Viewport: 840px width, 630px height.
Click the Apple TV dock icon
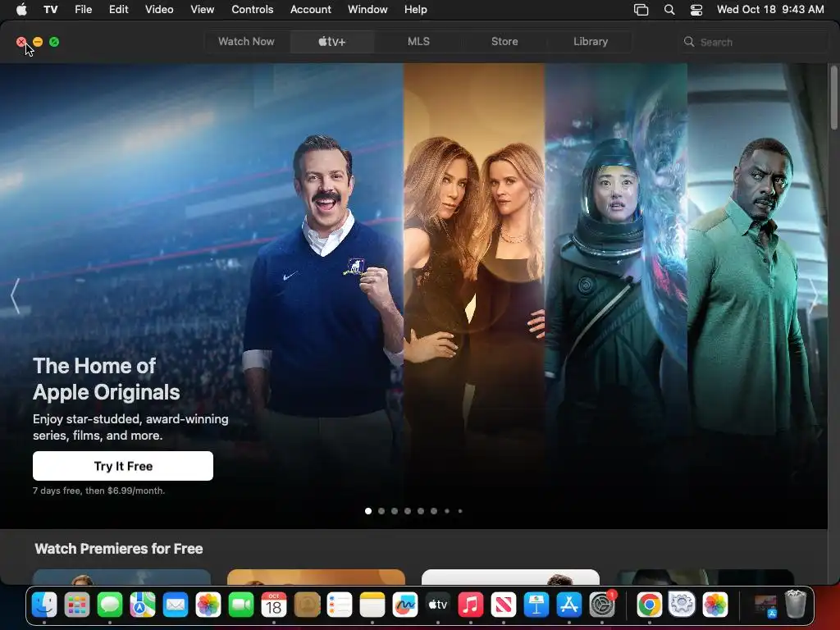pyautogui.click(x=438, y=605)
